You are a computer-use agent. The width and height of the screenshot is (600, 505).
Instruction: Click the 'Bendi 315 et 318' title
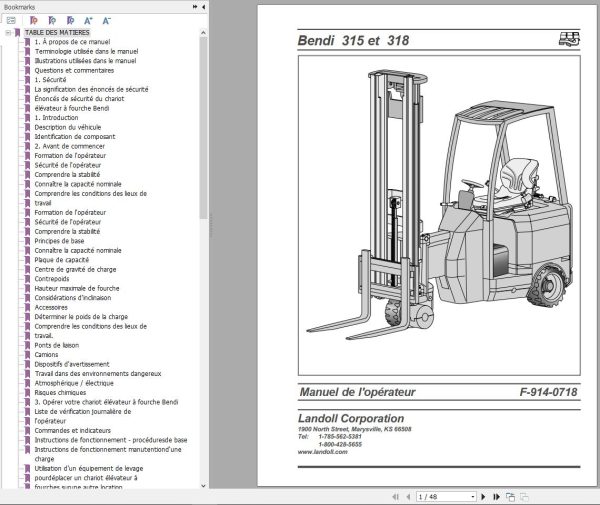[x=353, y=40]
